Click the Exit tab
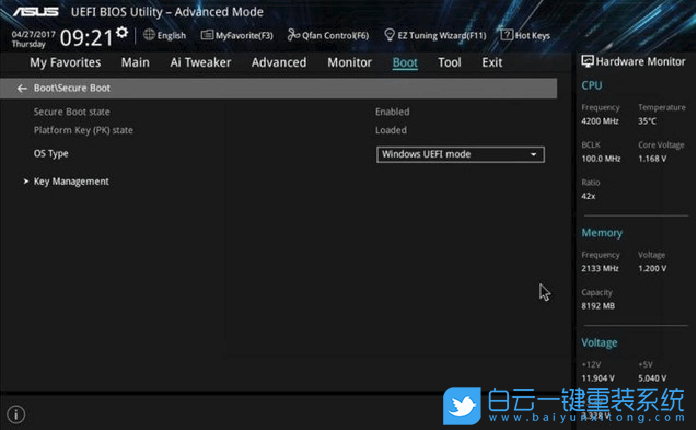Screen dimensions: 696x430 [x=492, y=62]
